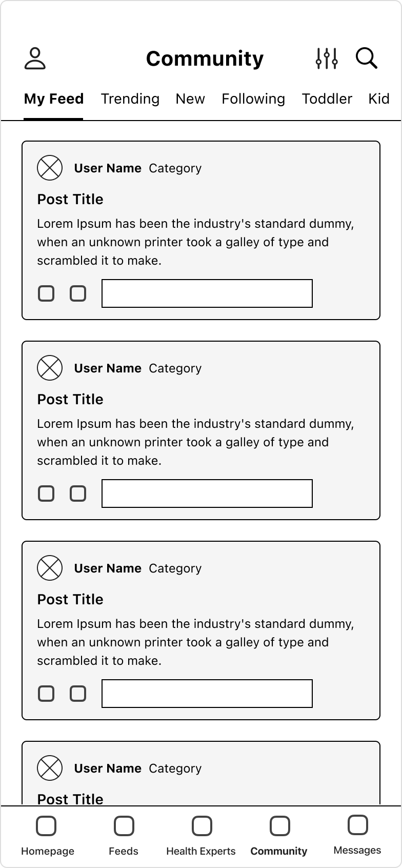Toggle first square icon on first post
Viewport: 402px width, 868px height.
pos(46,293)
